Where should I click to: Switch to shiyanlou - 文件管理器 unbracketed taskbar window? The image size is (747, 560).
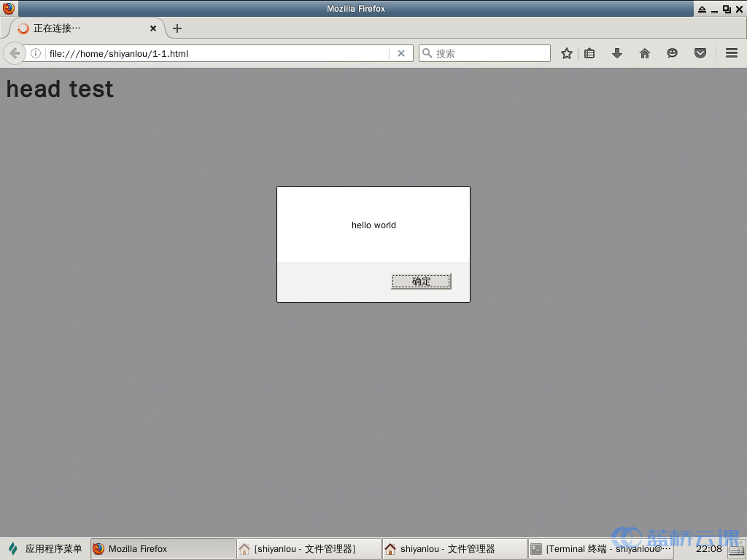(455, 548)
